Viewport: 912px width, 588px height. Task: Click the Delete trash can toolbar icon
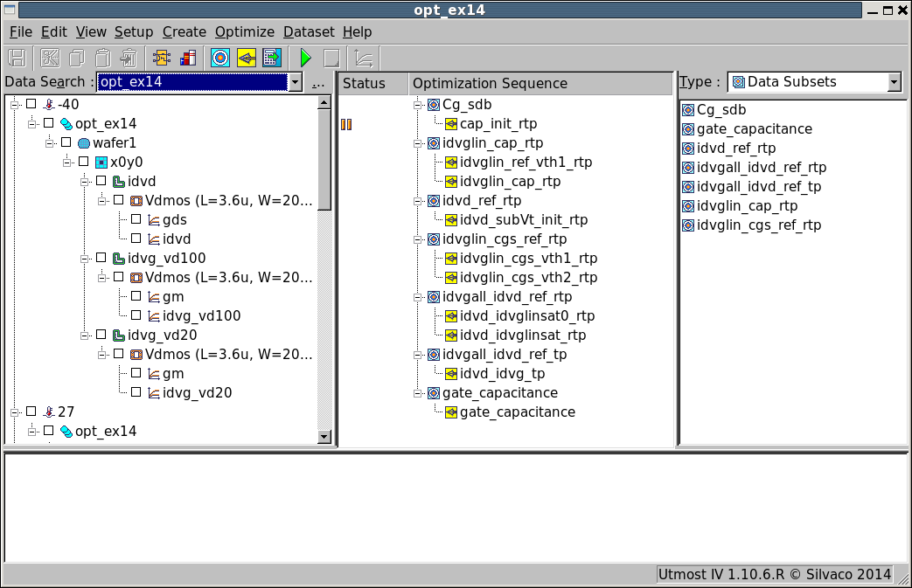[x=129, y=59]
